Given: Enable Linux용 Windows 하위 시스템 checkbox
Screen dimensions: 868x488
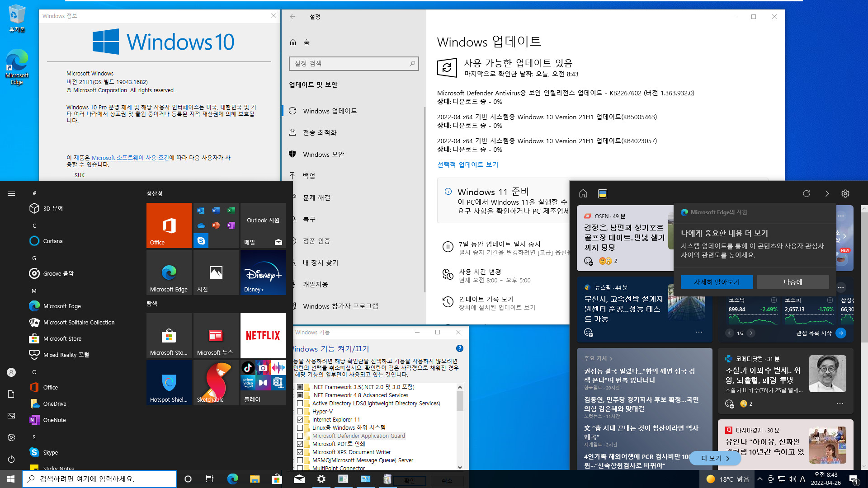Looking at the screenshot, I should tap(300, 428).
